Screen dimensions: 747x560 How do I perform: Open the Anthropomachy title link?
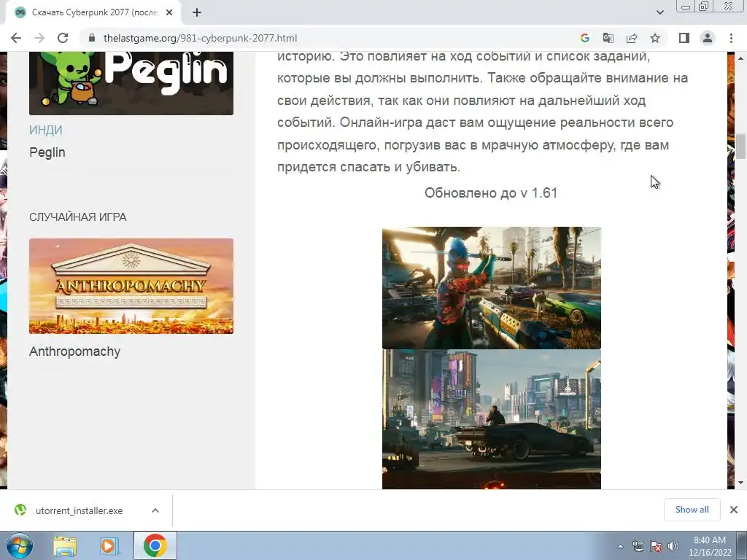click(75, 351)
